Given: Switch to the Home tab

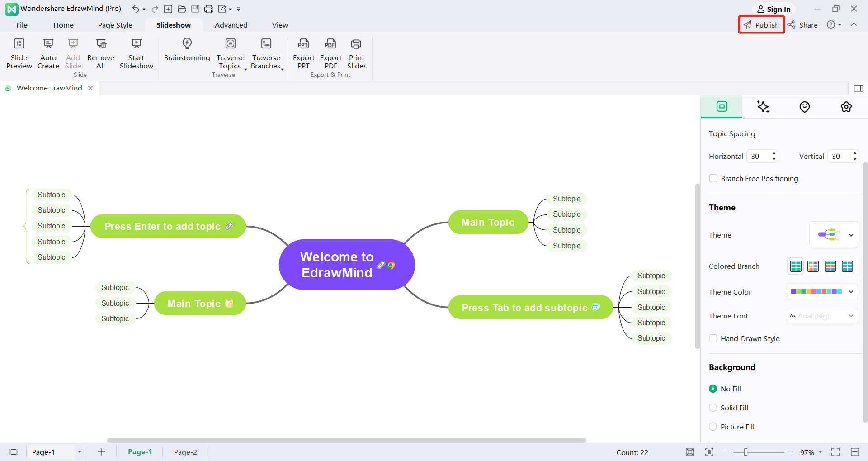Looking at the screenshot, I should pyautogui.click(x=63, y=25).
